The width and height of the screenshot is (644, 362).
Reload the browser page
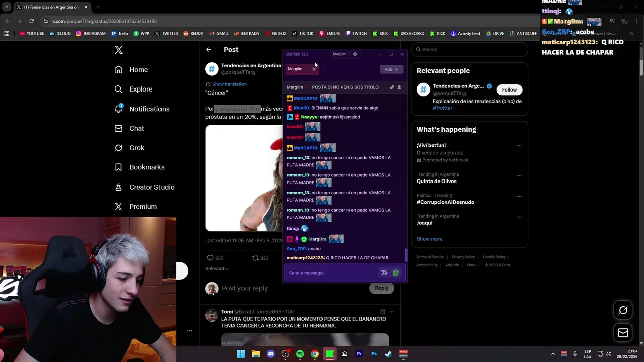(x=31, y=21)
